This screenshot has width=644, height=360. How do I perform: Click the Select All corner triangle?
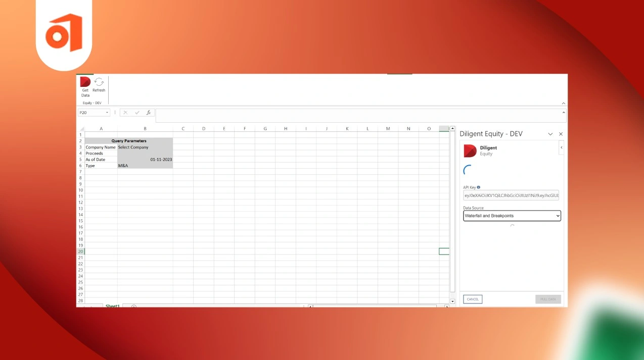coord(81,129)
